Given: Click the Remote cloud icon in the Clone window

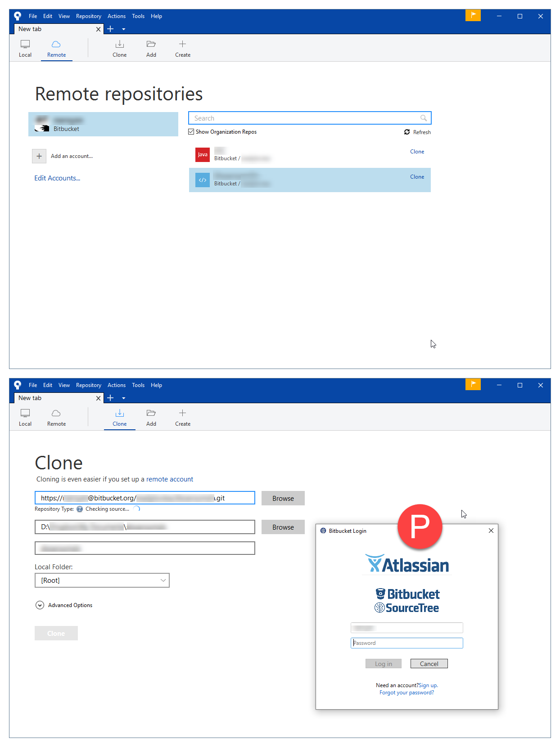Looking at the screenshot, I should tap(56, 414).
